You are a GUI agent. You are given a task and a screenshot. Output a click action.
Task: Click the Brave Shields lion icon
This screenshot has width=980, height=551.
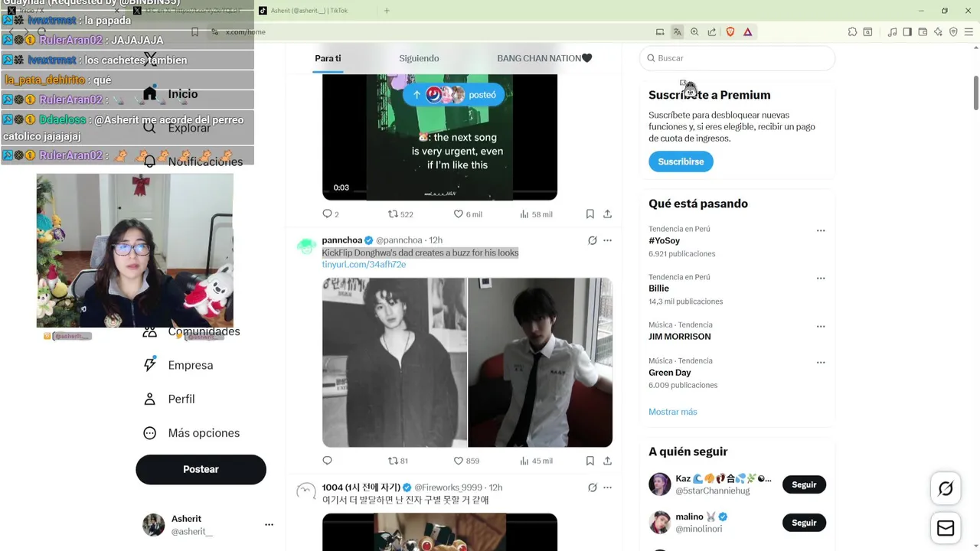tap(730, 32)
